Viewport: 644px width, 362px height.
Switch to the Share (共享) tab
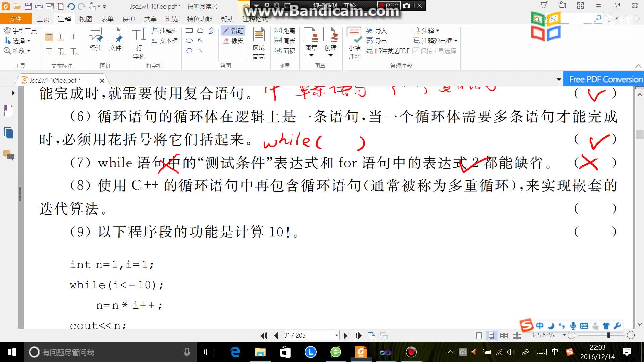(x=150, y=19)
